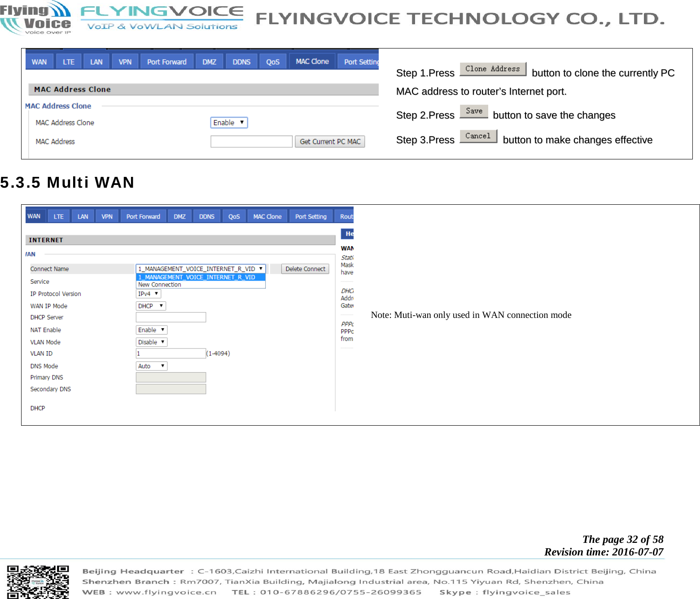Screen dimensions: 700x599
Task: Select Port Forward tab in upper router panel
Action: [167, 62]
